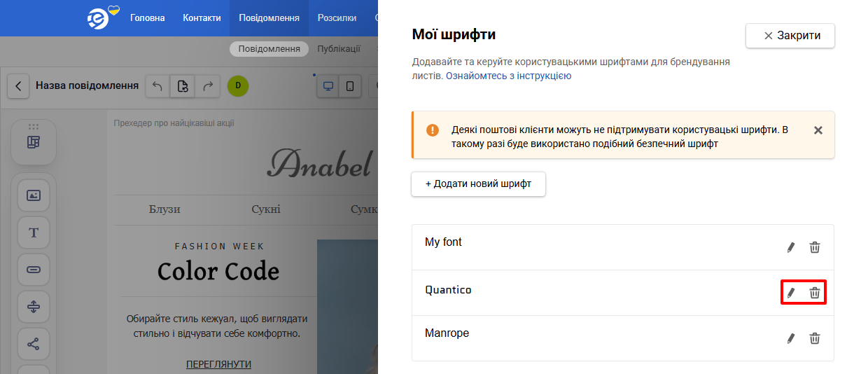868x374 pixels.
Task: Edit the Quantico font
Action: [791, 293]
